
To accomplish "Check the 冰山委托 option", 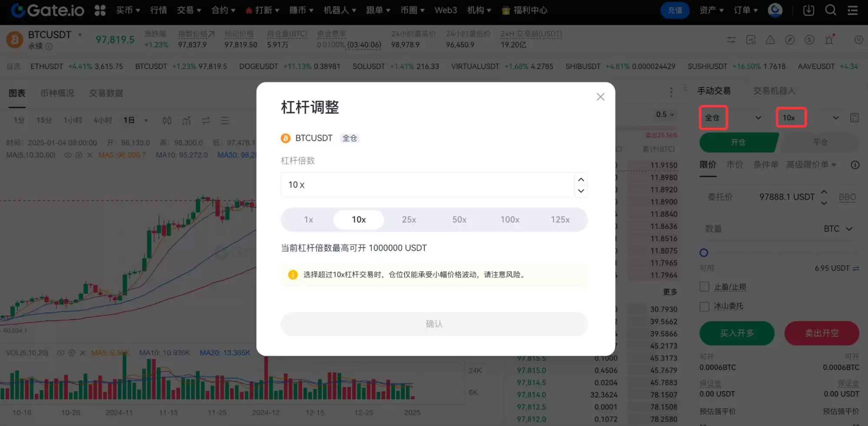I will [704, 306].
